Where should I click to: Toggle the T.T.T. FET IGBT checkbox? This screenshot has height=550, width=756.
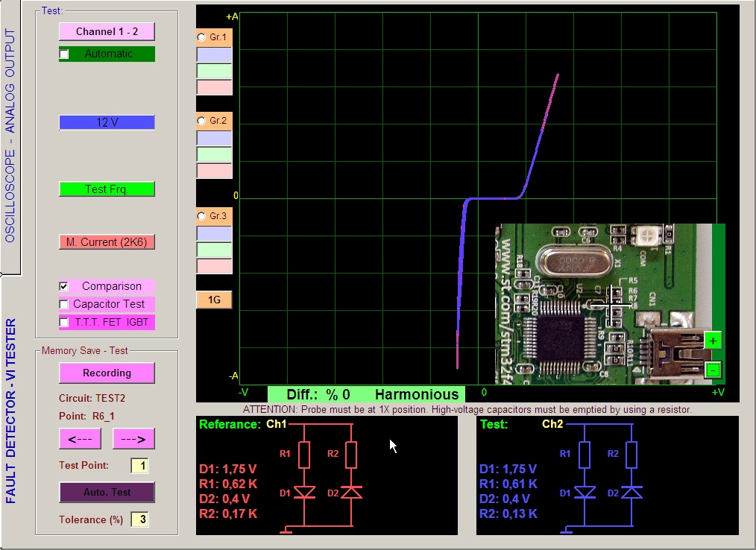click(64, 322)
